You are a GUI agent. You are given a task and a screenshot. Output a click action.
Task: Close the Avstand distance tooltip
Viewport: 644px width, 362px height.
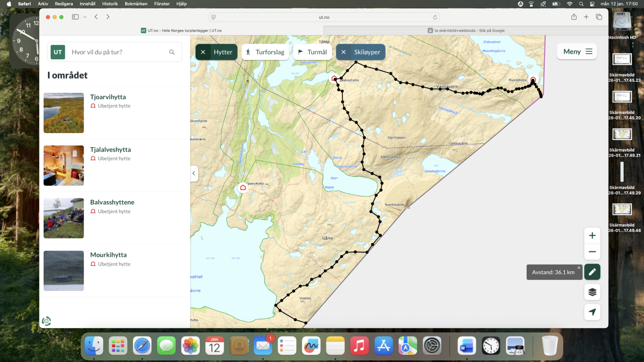579,267
